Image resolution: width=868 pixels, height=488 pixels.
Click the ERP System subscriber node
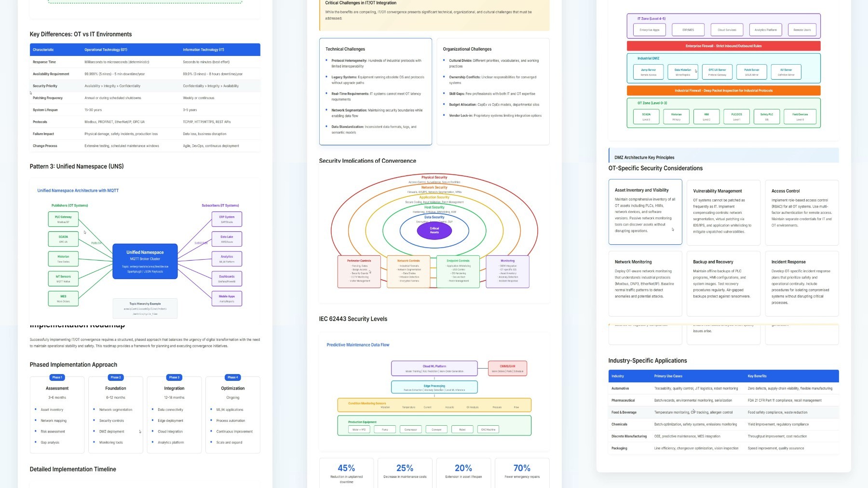(227, 219)
